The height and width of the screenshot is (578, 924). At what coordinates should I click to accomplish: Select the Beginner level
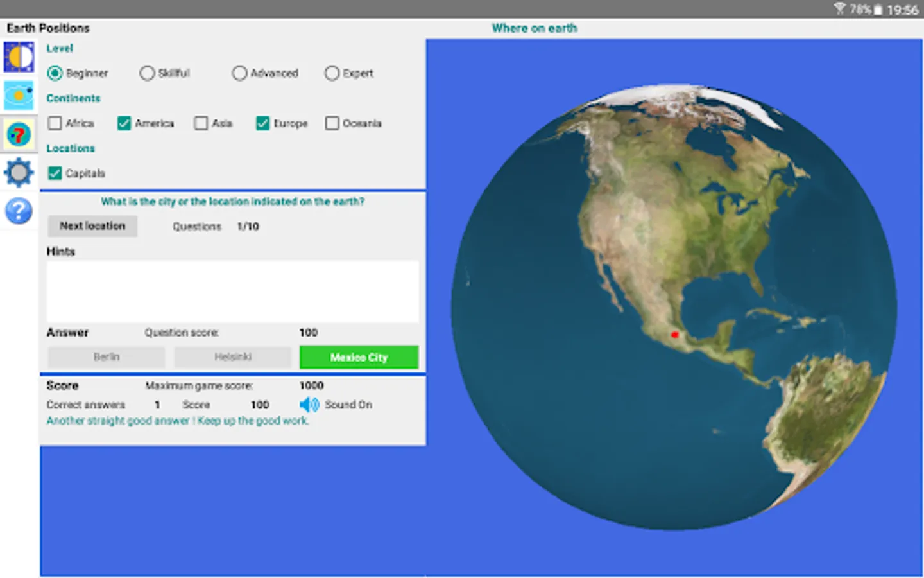pos(55,73)
